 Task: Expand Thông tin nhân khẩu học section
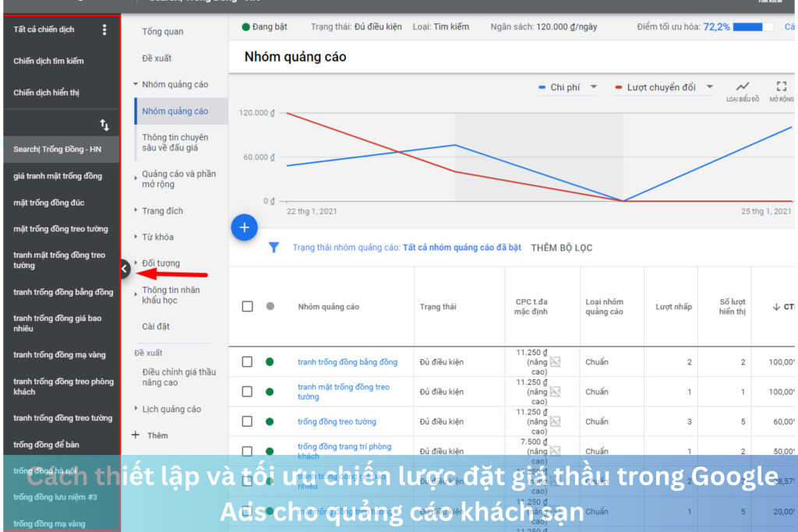coord(136,294)
